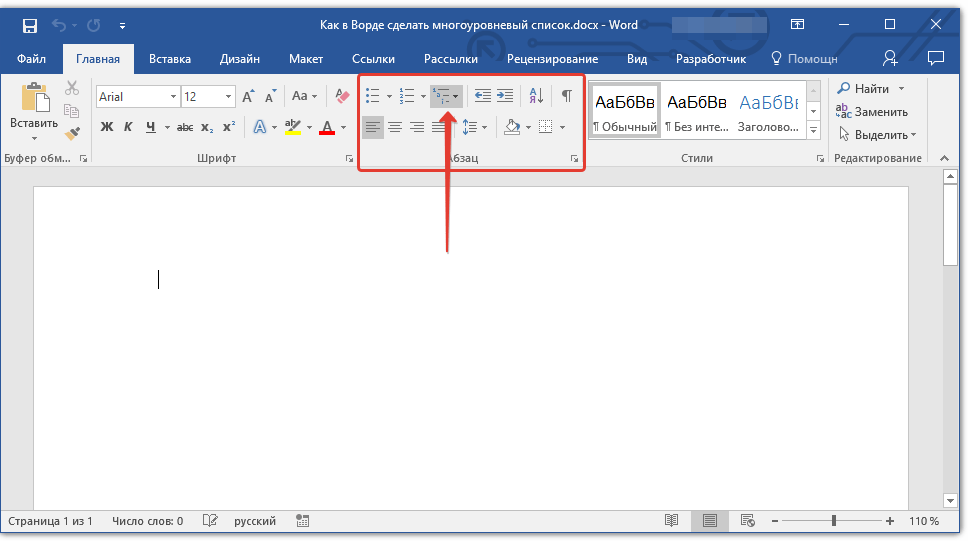This screenshot has height=541, width=968.
Task: Switch to the Вставка tab
Action: (x=170, y=59)
